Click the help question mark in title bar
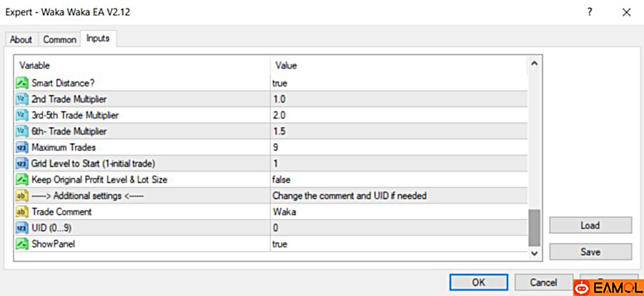 [589, 12]
